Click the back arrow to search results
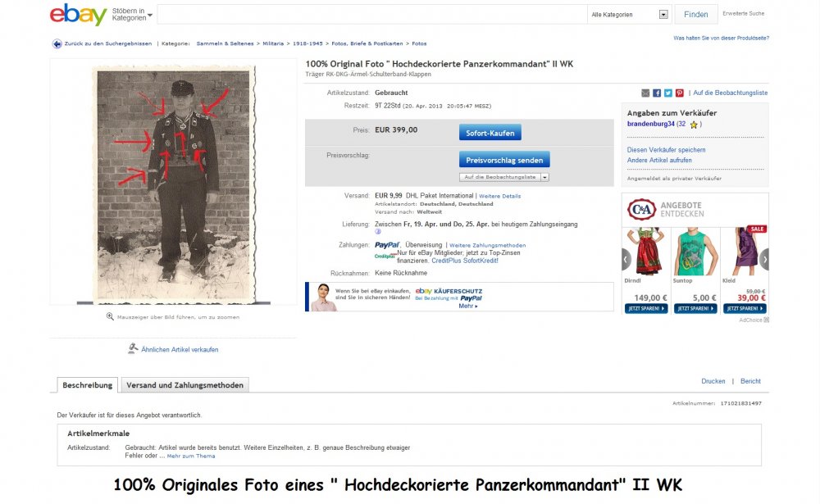 pyautogui.click(x=57, y=44)
